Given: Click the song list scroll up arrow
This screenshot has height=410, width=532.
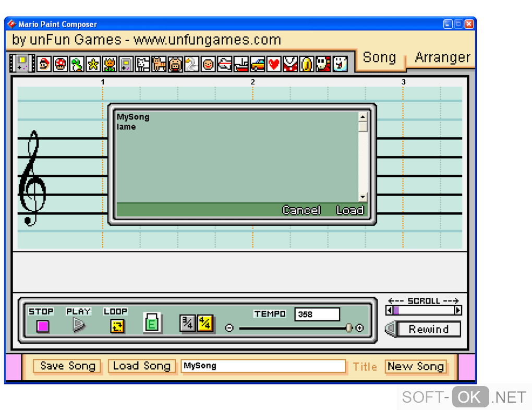Looking at the screenshot, I should click(x=362, y=117).
